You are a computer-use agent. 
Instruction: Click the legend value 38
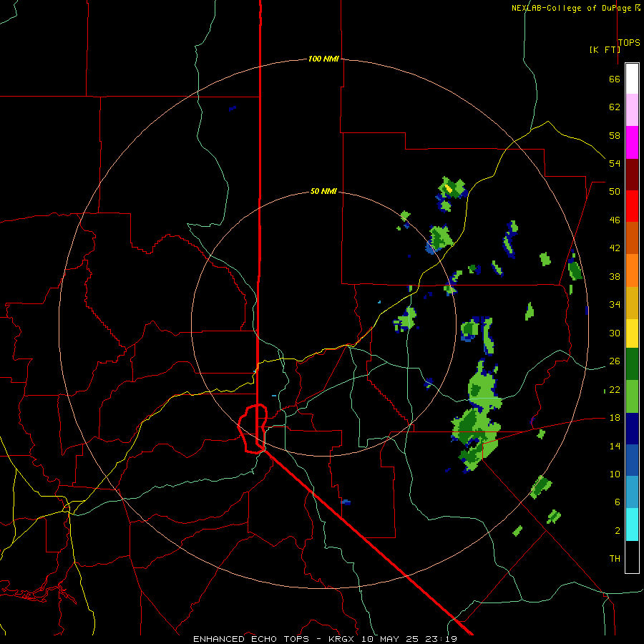click(x=615, y=276)
